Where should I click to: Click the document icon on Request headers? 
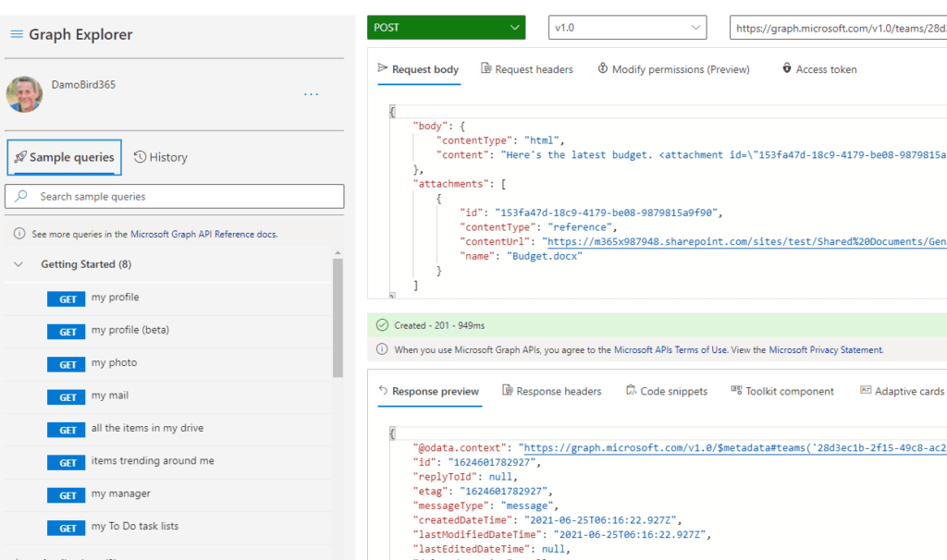click(x=486, y=67)
